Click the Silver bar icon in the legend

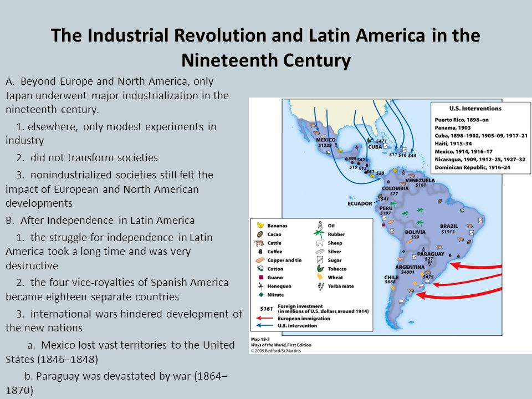click(x=320, y=252)
